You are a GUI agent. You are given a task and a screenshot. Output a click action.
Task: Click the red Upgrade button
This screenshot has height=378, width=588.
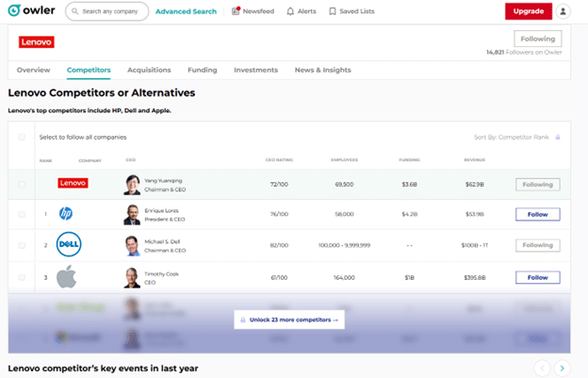[x=528, y=11]
